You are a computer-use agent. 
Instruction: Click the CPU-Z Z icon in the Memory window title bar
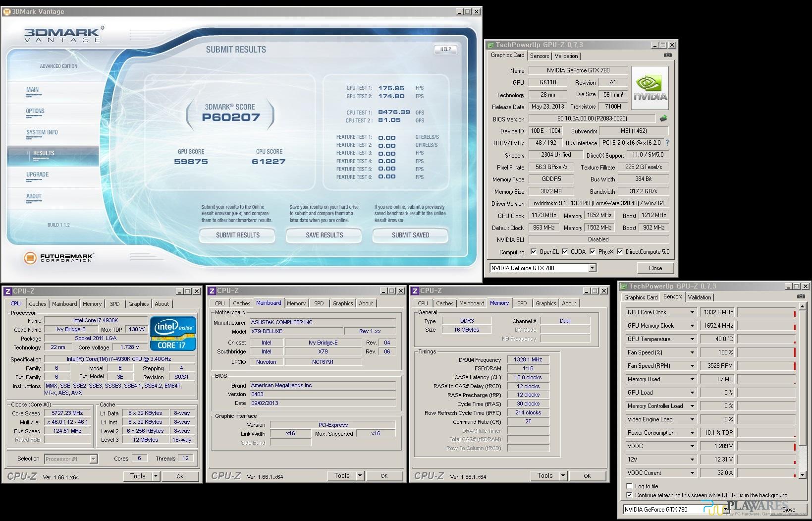tap(415, 291)
